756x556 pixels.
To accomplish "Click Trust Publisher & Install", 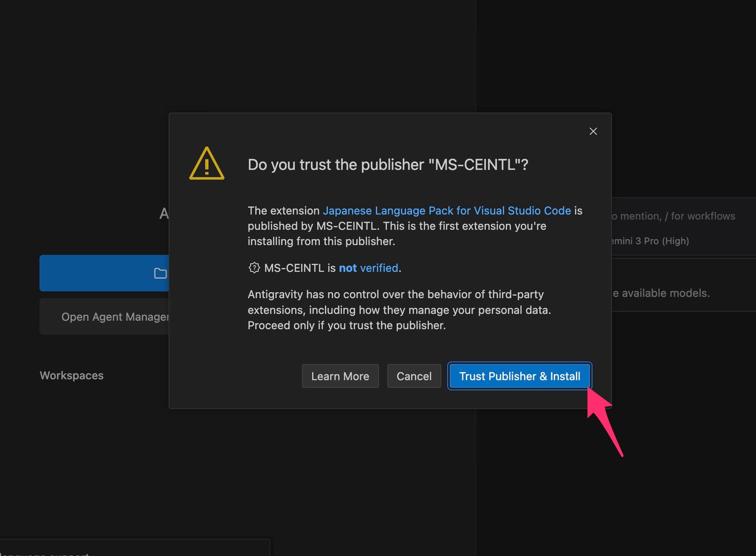I will (x=519, y=376).
